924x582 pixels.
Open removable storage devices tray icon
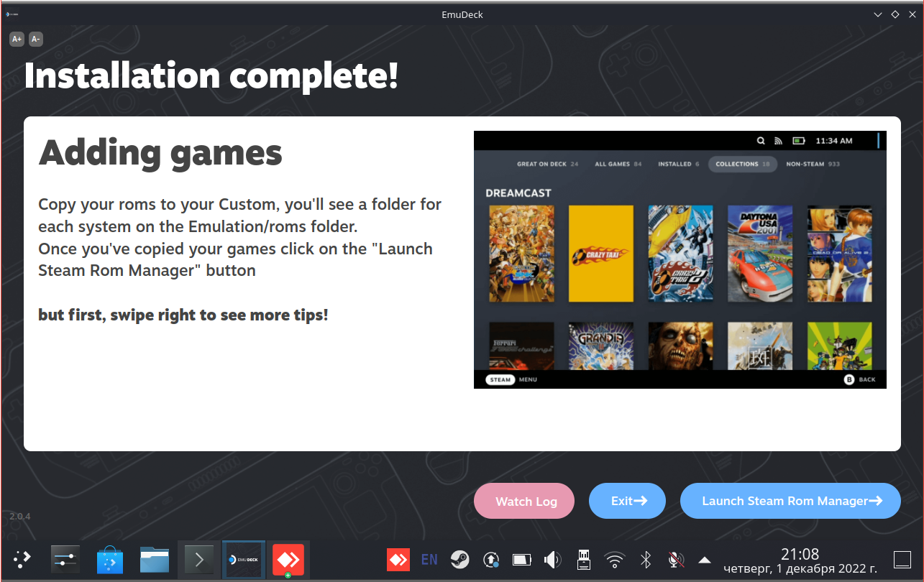[x=584, y=559]
